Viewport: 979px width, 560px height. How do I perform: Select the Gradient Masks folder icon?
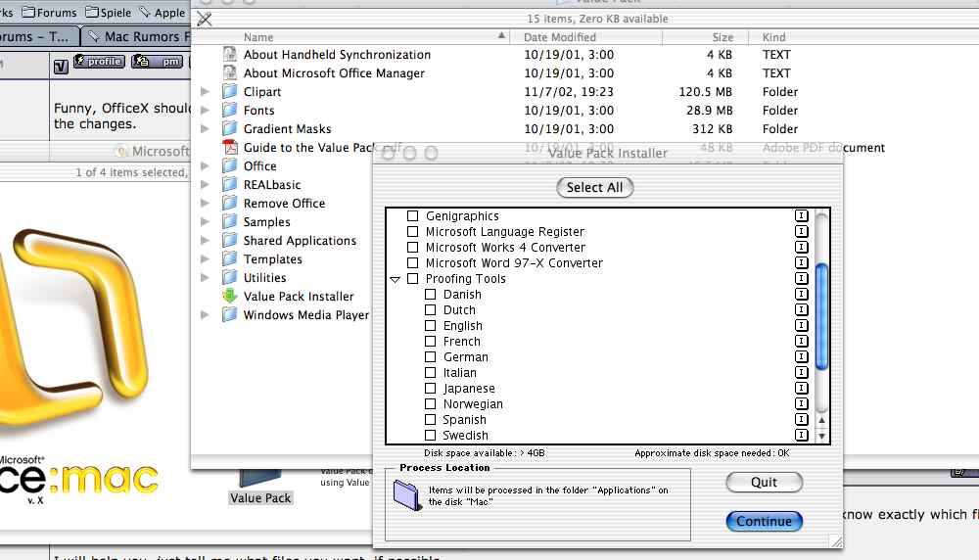[230, 128]
